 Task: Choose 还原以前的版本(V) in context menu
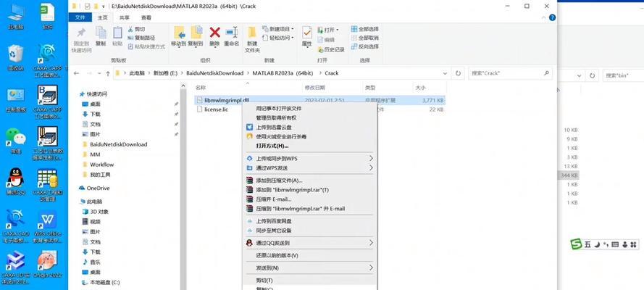tap(277, 255)
